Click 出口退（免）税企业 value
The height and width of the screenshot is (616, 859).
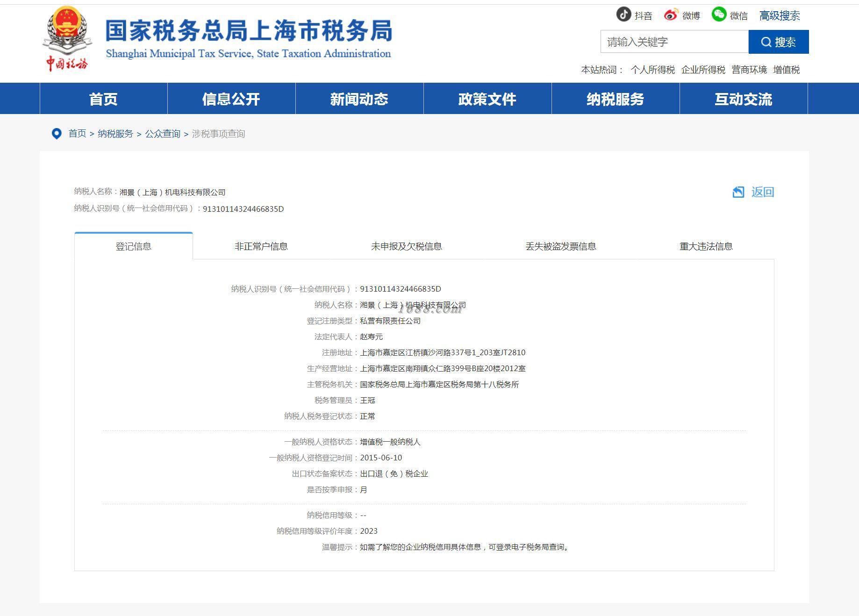[394, 473]
